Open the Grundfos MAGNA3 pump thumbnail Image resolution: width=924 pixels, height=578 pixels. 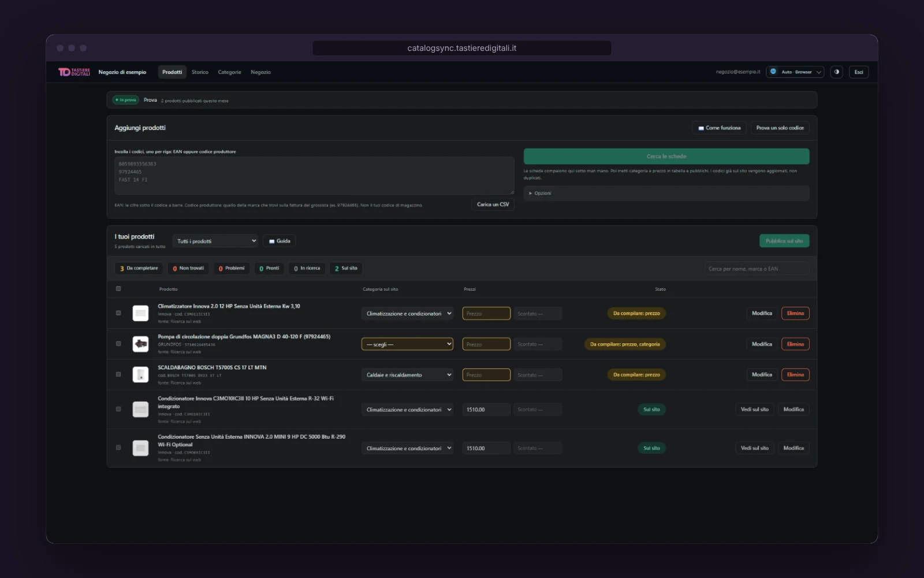(140, 344)
